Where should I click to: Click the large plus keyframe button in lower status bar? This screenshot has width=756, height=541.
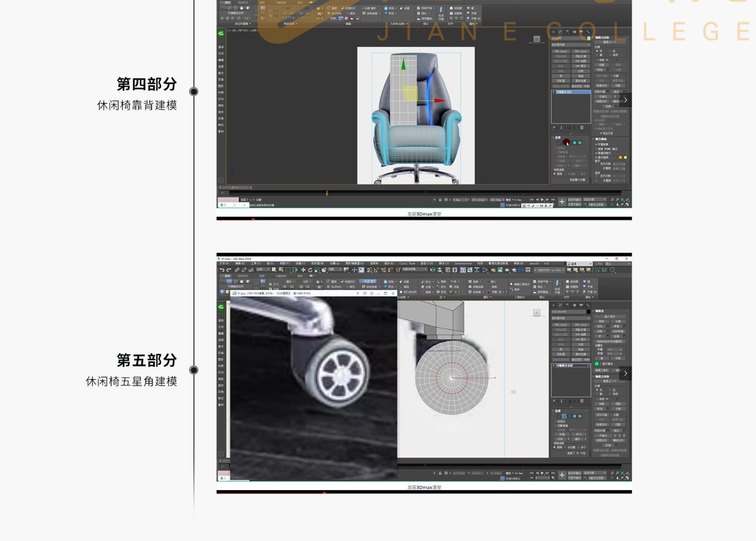click(562, 475)
